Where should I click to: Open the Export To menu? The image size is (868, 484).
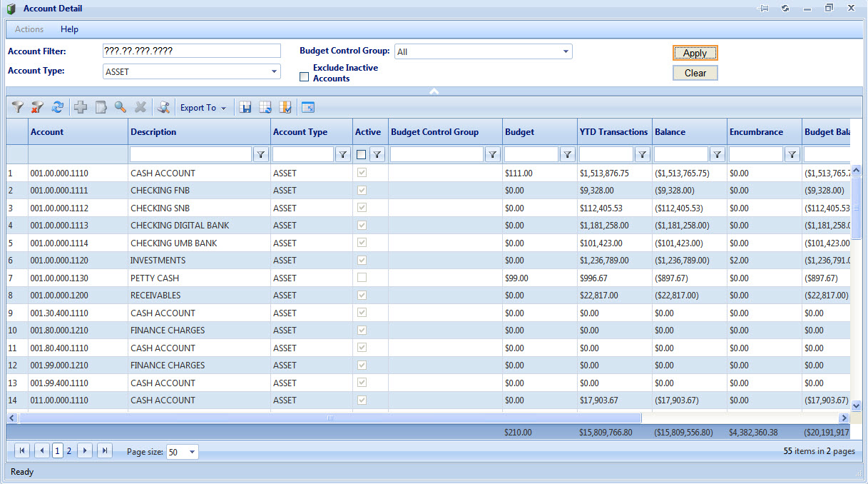[203, 108]
